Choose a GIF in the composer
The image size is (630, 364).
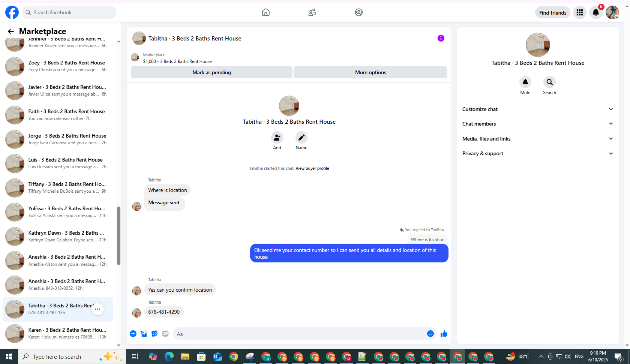pyautogui.click(x=165, y=334)
